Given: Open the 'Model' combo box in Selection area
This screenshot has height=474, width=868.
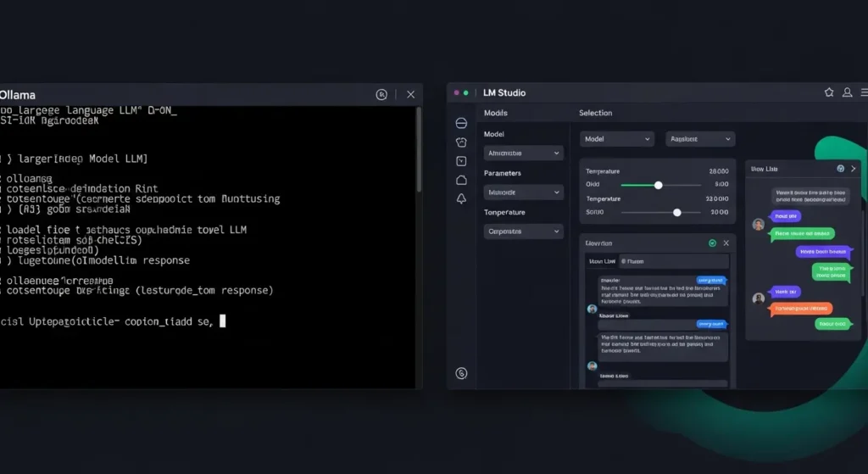Looking at the screenshot, I should (617, 139).
